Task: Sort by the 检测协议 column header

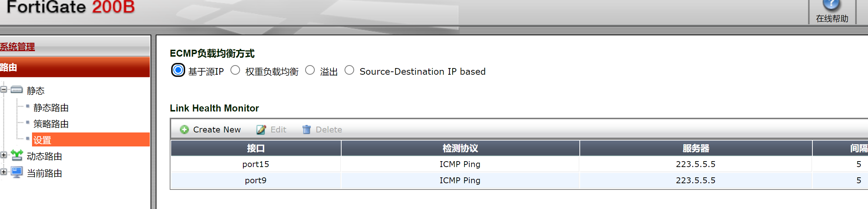Action: (x=460, y=148)
